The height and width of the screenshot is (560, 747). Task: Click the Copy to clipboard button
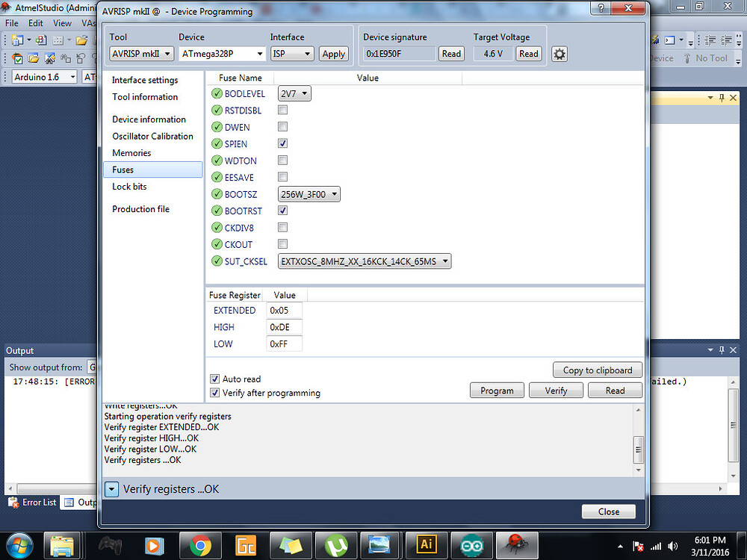pos(597,370)
